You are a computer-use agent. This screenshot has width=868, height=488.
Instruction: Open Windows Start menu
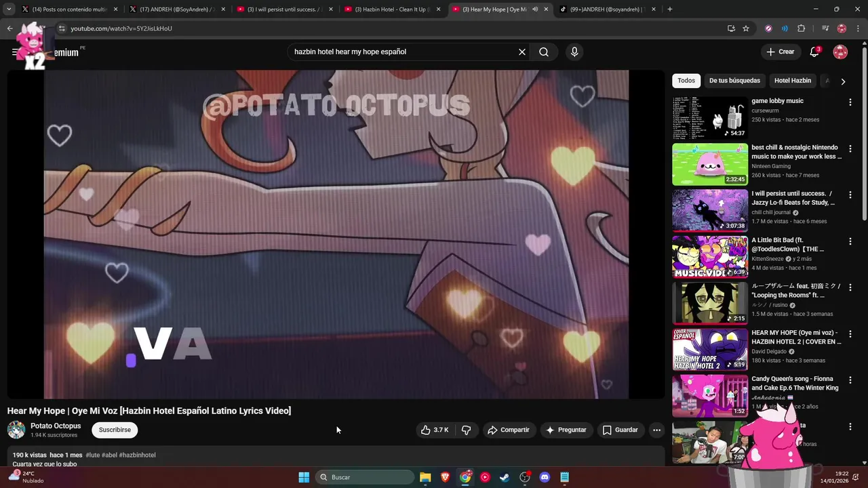pos(304,477)
